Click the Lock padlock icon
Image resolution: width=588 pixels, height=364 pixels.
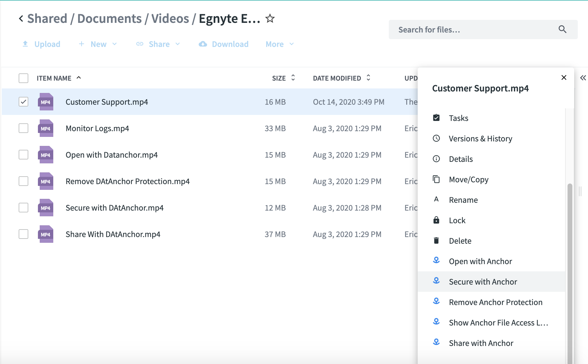[436, 220]
